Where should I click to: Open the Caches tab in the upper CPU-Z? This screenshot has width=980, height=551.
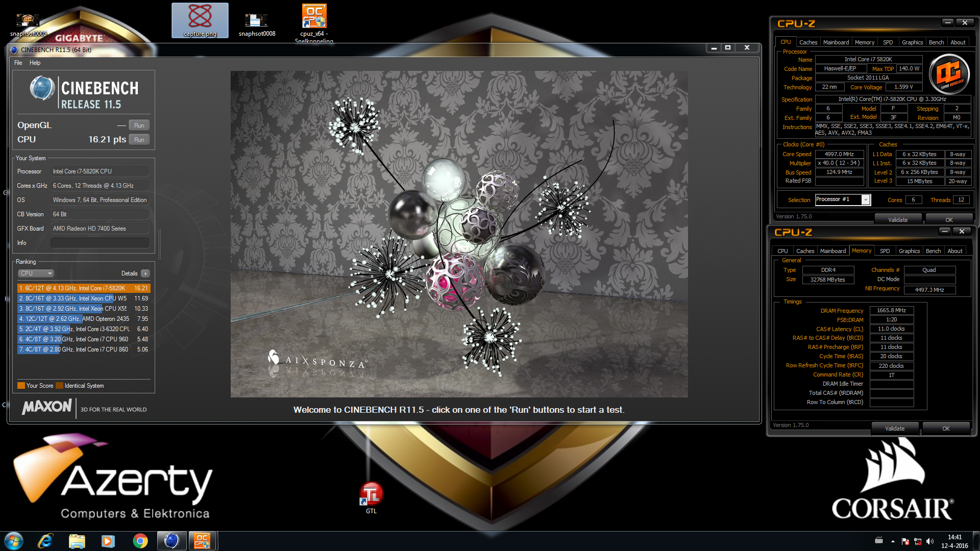[808, 42]
